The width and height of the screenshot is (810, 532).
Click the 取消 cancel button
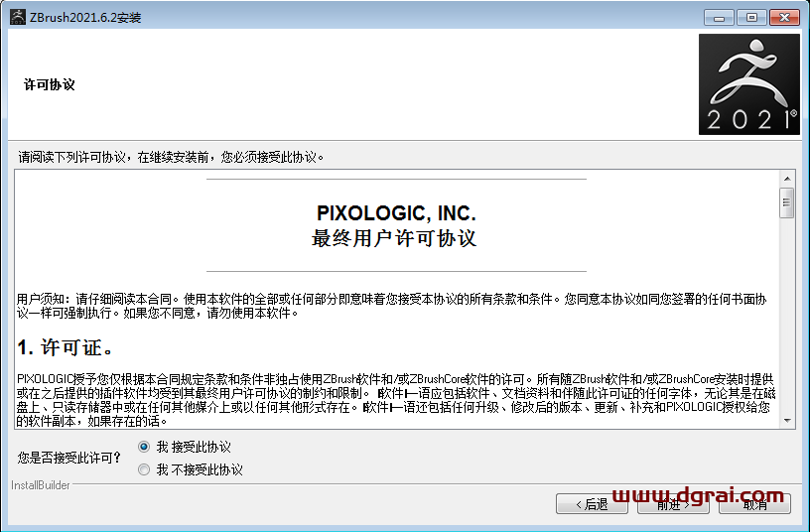click(754, 504)
